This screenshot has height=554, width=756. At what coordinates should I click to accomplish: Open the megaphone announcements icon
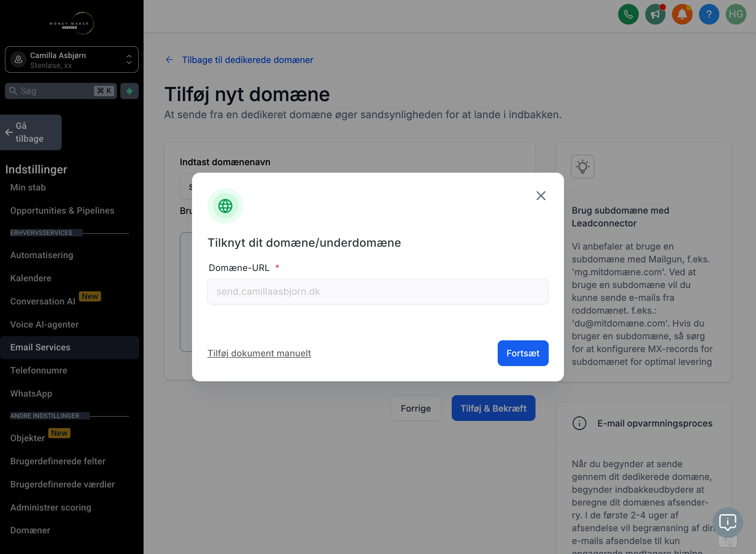pos(655,14)
